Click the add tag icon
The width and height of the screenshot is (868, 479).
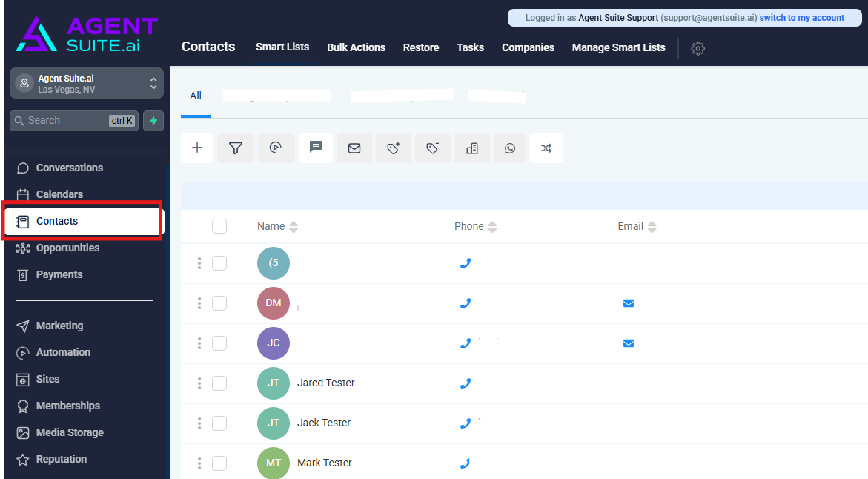click(x=394, y=148)
